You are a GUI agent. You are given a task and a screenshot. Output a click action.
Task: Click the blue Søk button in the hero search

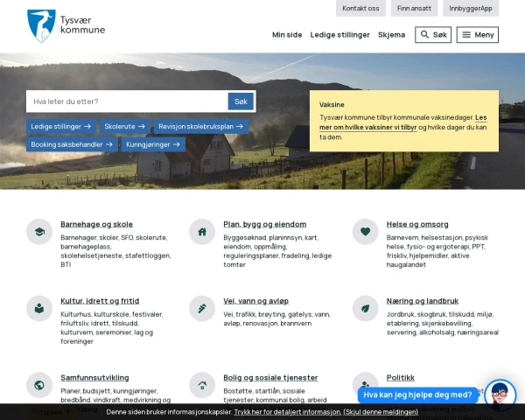(x=241, y=101)
